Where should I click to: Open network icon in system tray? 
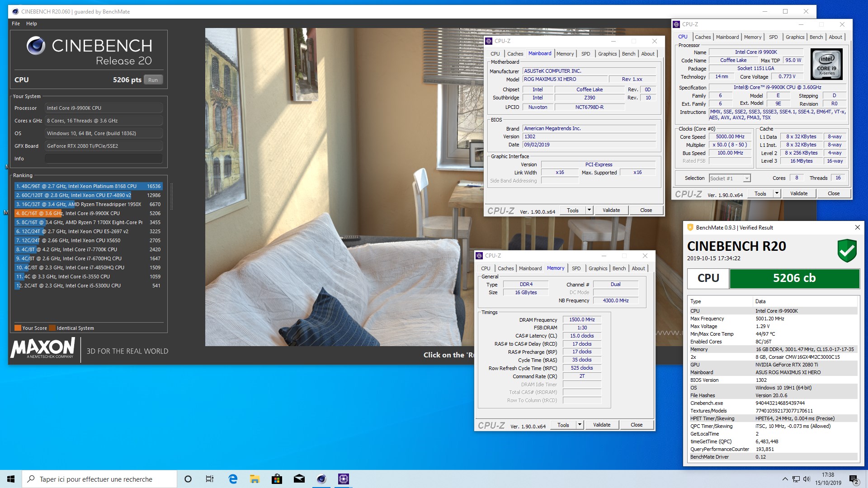coord(796,479)
